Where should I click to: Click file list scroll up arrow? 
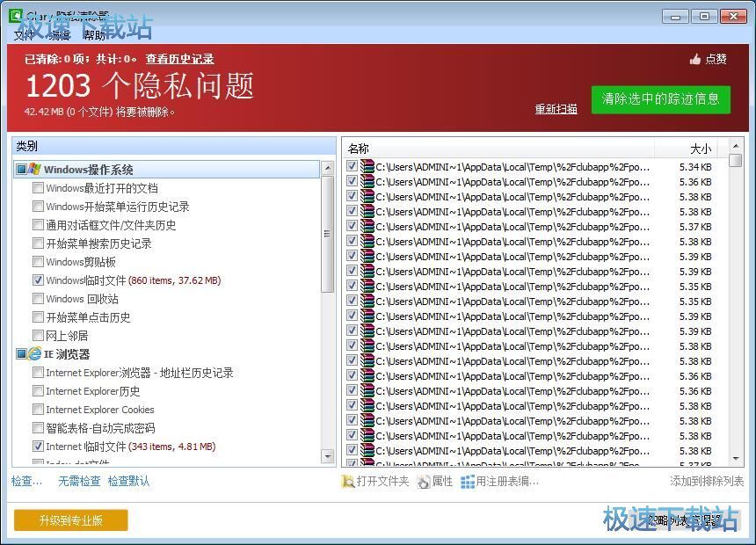pos(735,145)
